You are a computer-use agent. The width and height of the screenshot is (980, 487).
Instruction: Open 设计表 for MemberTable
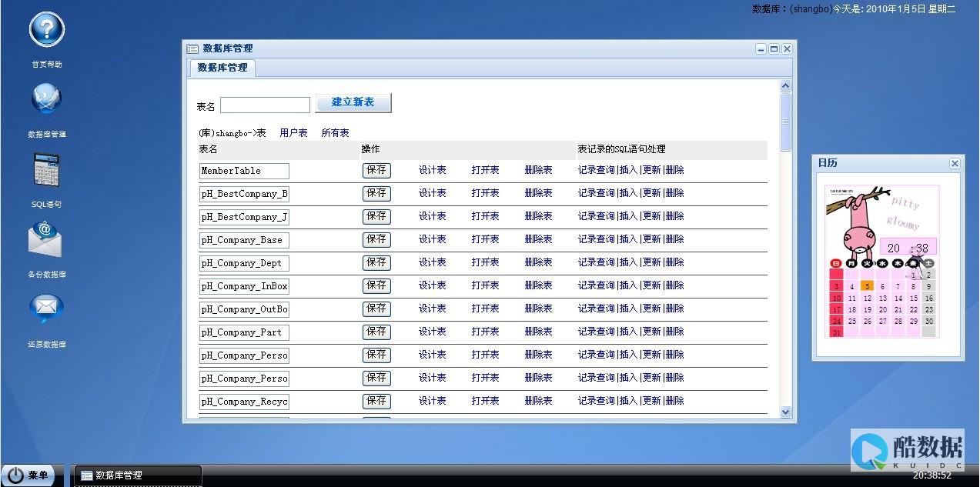pos(433,170)
